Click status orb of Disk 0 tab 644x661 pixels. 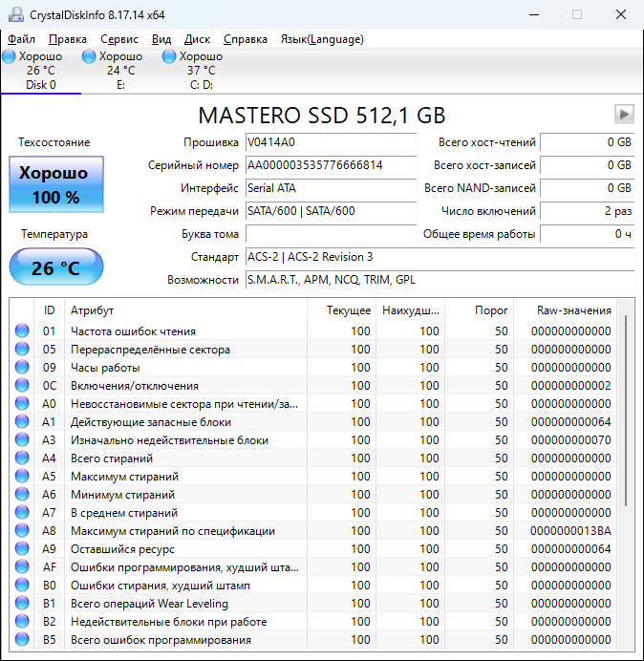coord(9,56)
